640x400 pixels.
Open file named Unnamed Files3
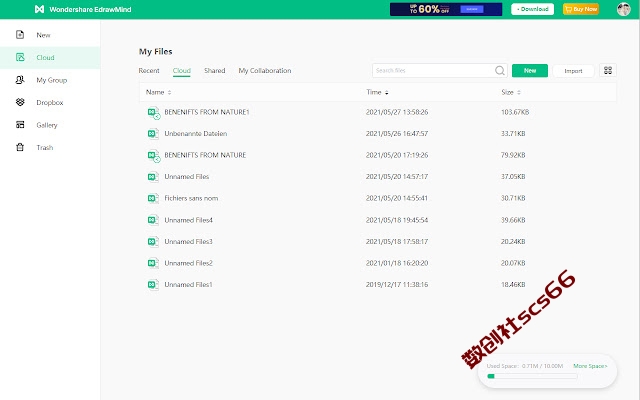click(x=188, y=242)
